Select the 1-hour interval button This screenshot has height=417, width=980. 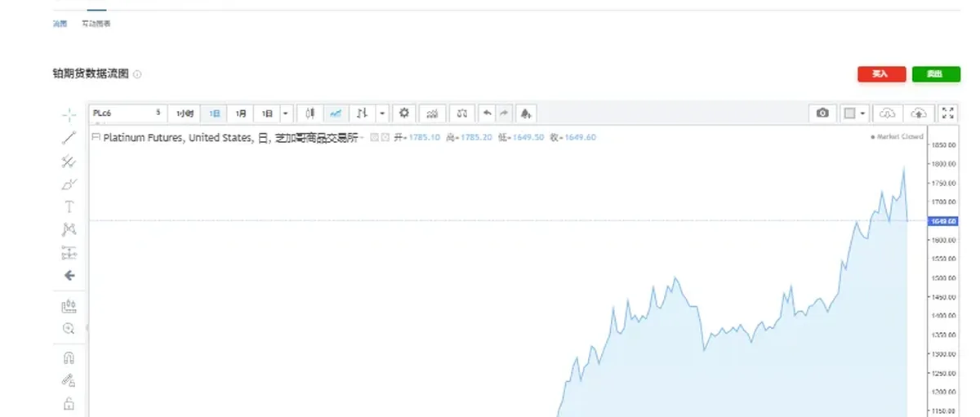click(185, 113)
